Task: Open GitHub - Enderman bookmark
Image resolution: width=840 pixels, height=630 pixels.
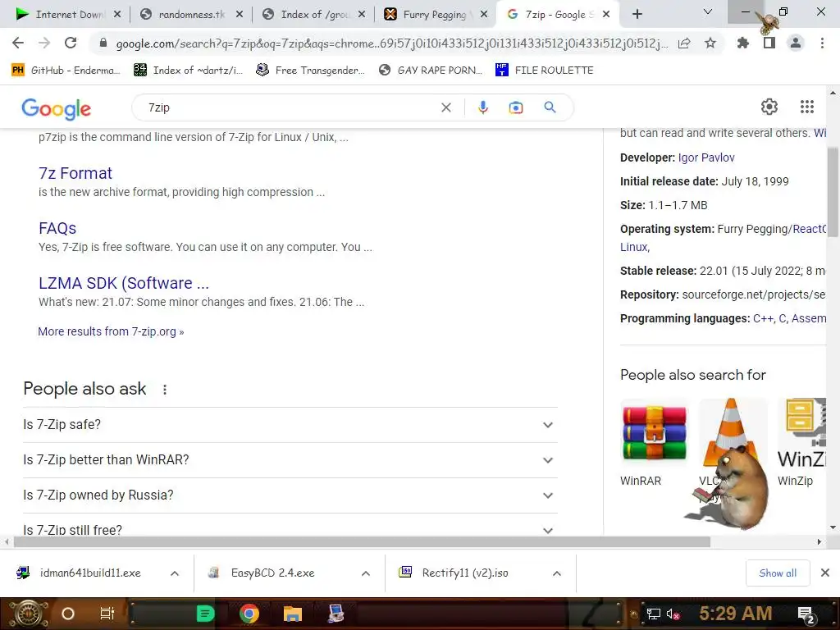Action: pos(66,71)
